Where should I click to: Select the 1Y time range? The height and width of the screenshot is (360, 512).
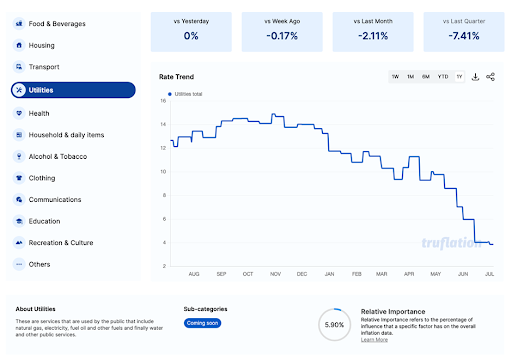click(459, 77)
